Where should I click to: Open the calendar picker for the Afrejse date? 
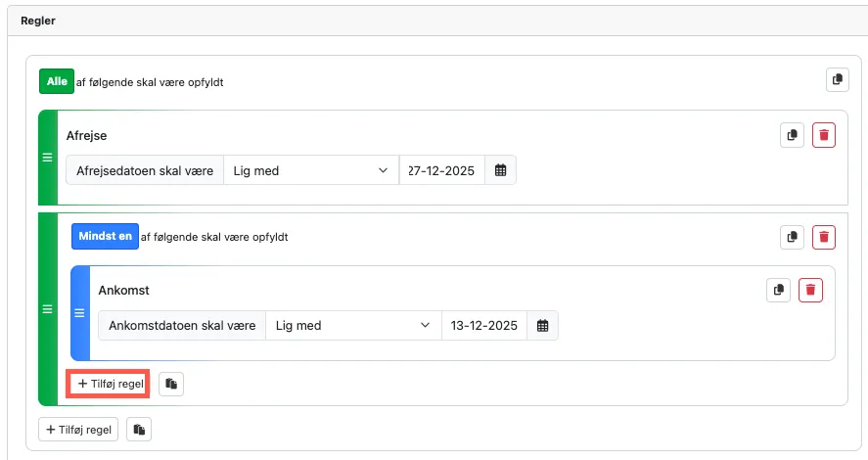501,170
